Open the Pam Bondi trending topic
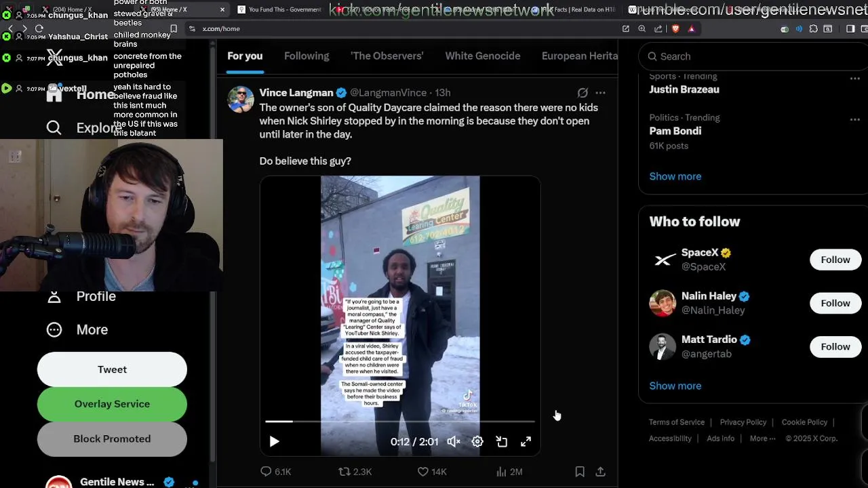 [675, 131]
